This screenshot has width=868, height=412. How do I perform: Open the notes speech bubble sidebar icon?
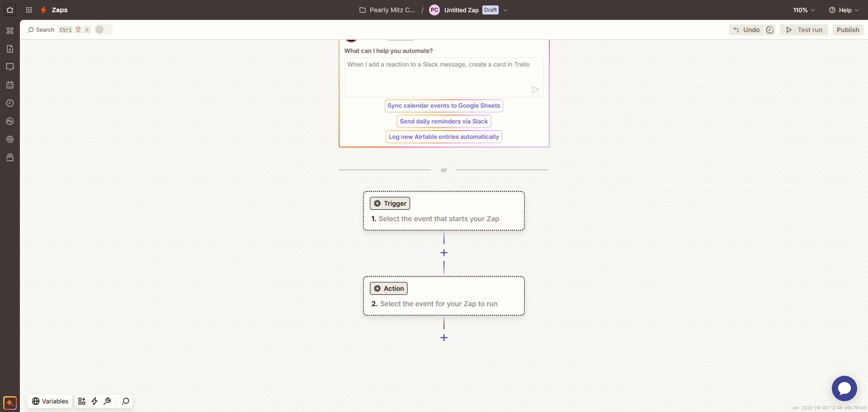[x=10, y=67]
